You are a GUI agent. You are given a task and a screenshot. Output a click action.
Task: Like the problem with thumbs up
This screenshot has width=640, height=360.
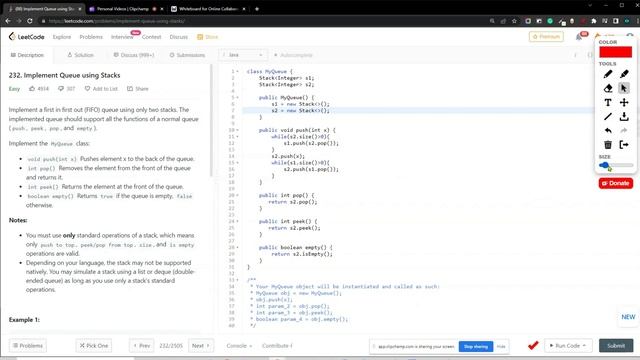tap(32, 89)
